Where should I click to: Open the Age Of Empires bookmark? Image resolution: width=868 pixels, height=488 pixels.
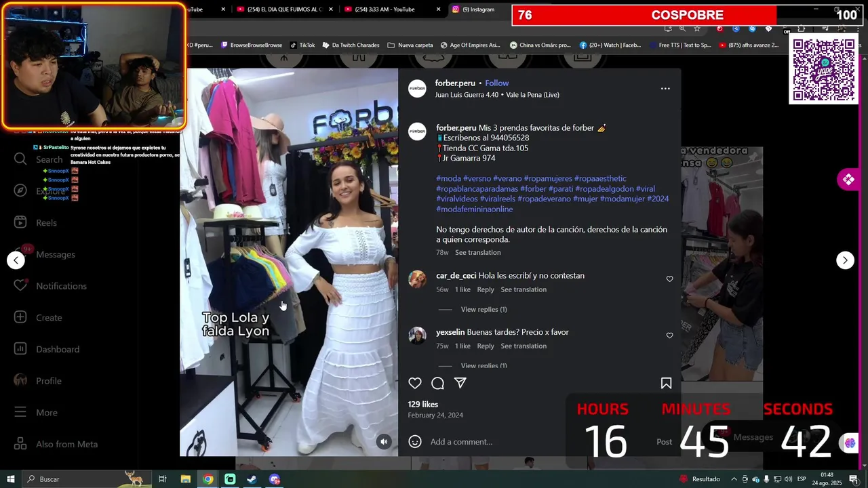(470, 45)
